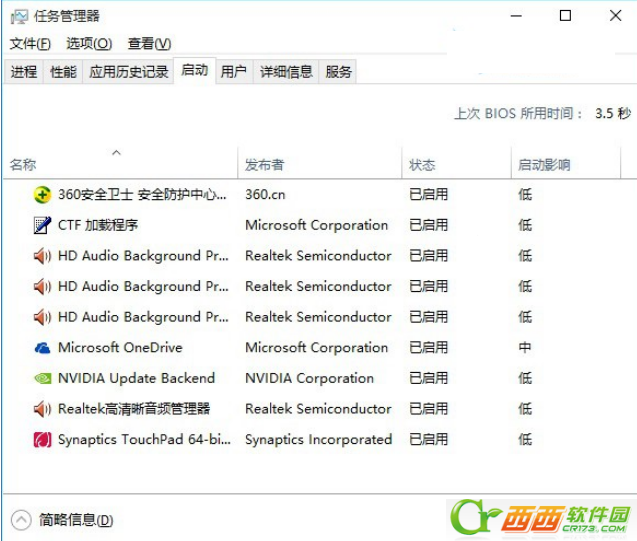Click the CTF 加载程序 pen icon

tap(42, 225)
